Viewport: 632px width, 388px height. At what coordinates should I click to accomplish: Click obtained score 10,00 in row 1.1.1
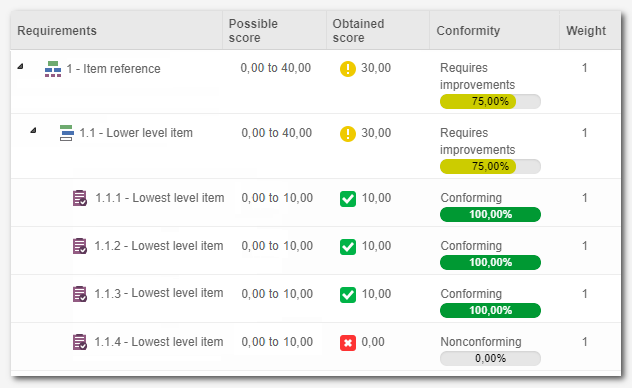(x=376, y=198)
